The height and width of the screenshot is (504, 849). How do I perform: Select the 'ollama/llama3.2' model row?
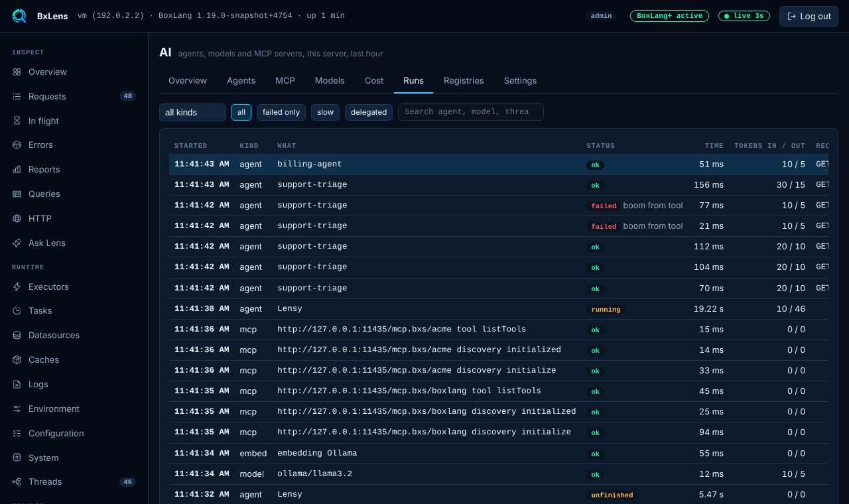498,474
